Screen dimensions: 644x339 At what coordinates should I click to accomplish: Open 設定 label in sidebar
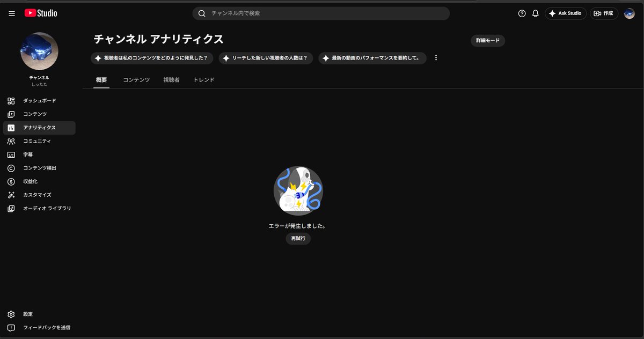click(x=28, y=314)
